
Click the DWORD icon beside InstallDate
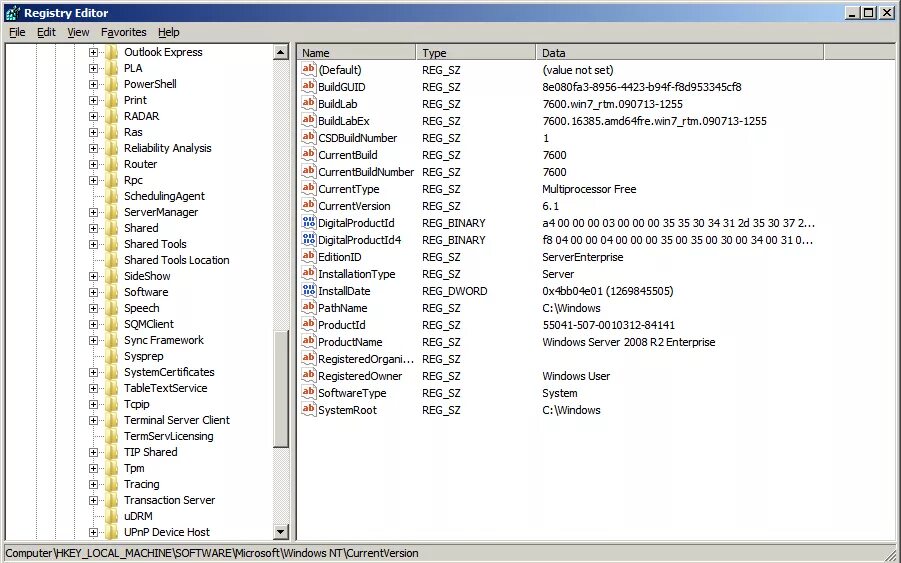(x=309, y=291)
